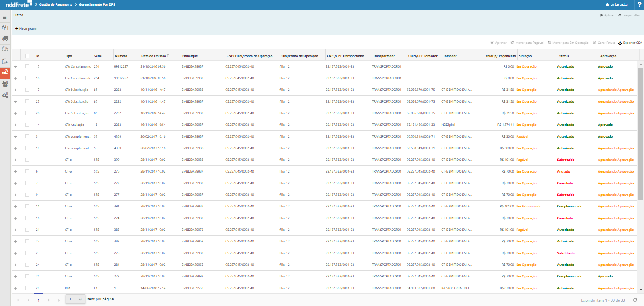This screenshot has height=306, width=644.
Task: Click the help question mark icon
Action: tap(639, 4)
